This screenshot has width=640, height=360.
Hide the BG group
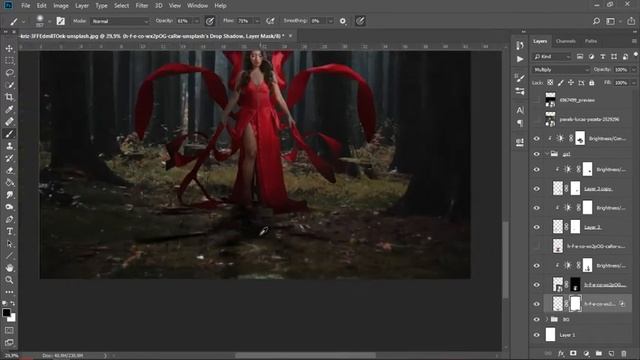pos(537,320)
